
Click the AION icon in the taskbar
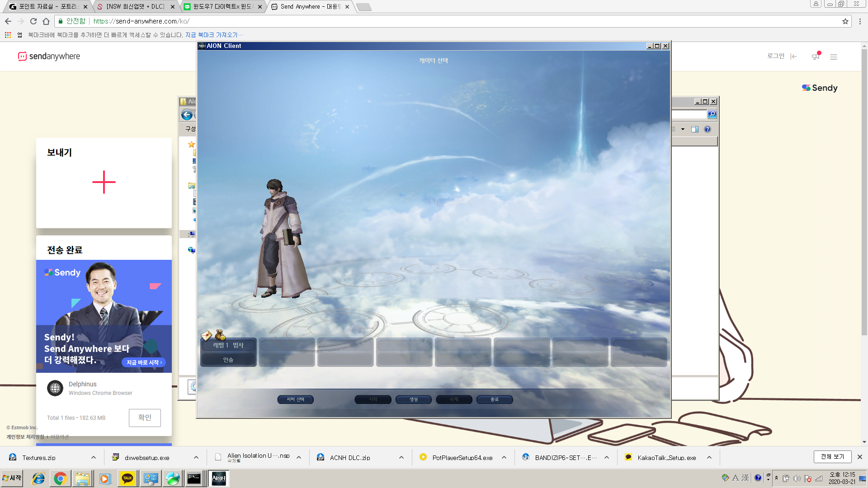(x=219, y=479)
